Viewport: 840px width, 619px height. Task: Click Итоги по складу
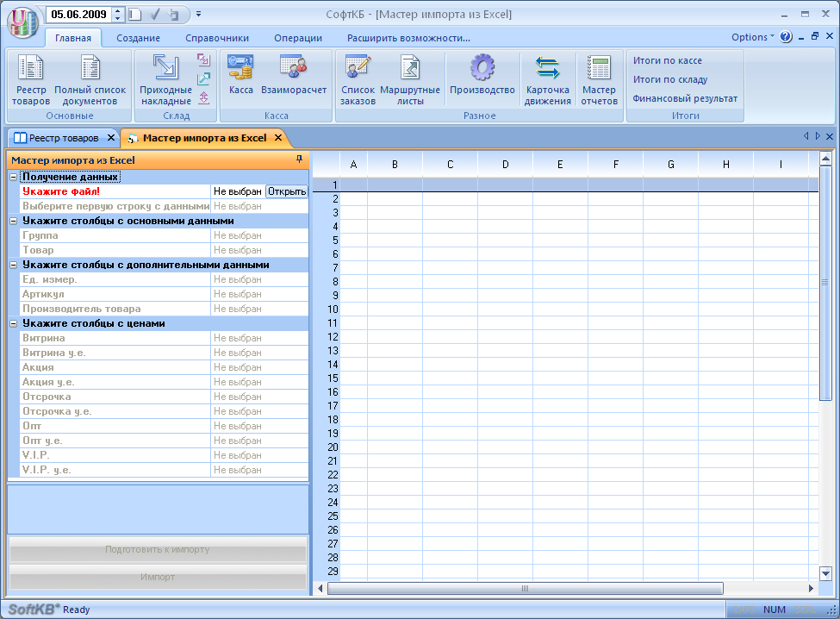669,79
